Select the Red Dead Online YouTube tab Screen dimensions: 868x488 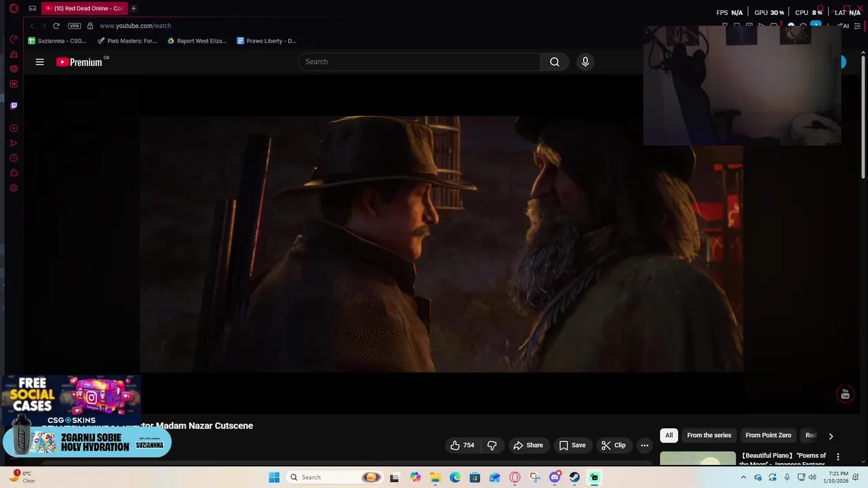click(83, 8)
